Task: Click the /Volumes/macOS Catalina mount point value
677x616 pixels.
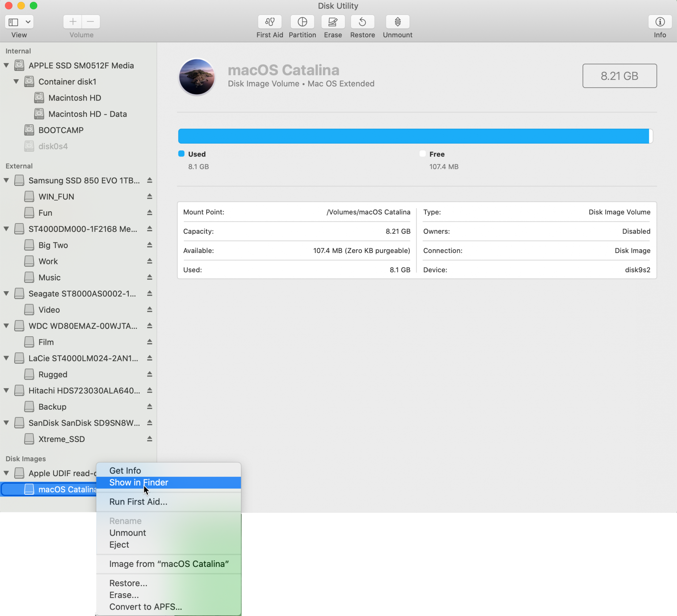Action: click(x=368, y=212)
